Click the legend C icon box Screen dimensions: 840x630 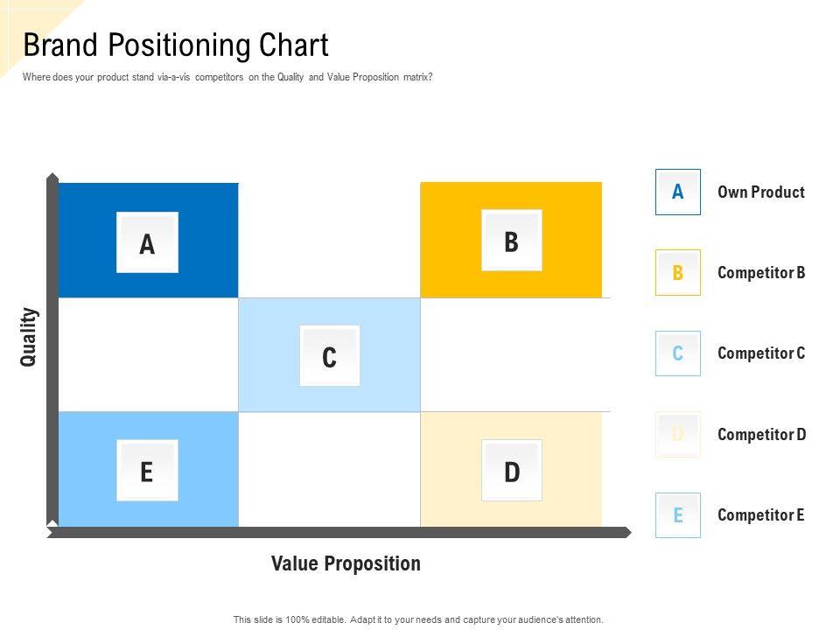[678, 353]
